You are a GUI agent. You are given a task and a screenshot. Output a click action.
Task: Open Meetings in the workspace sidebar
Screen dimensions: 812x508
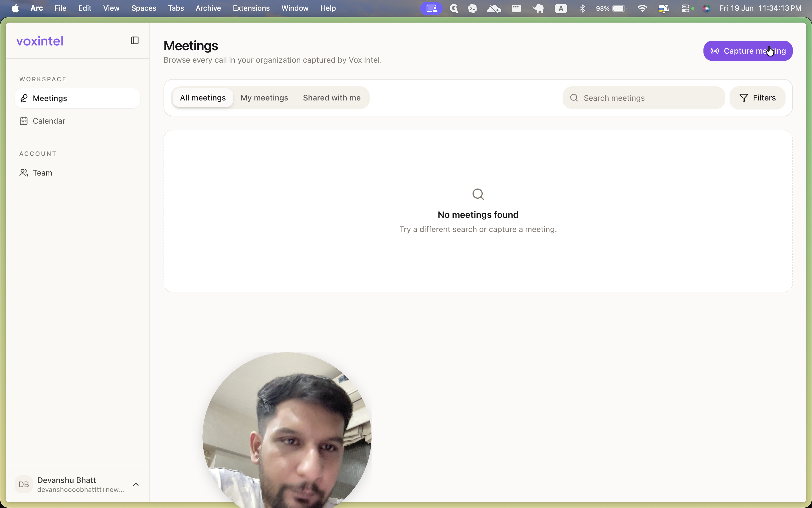pos(78,98)
